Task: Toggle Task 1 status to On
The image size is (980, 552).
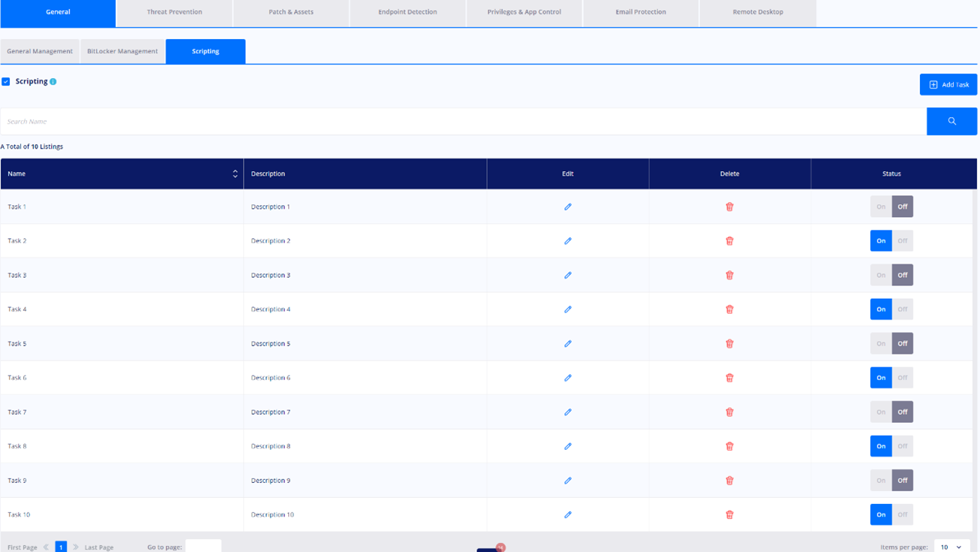Action: (881, 207)
